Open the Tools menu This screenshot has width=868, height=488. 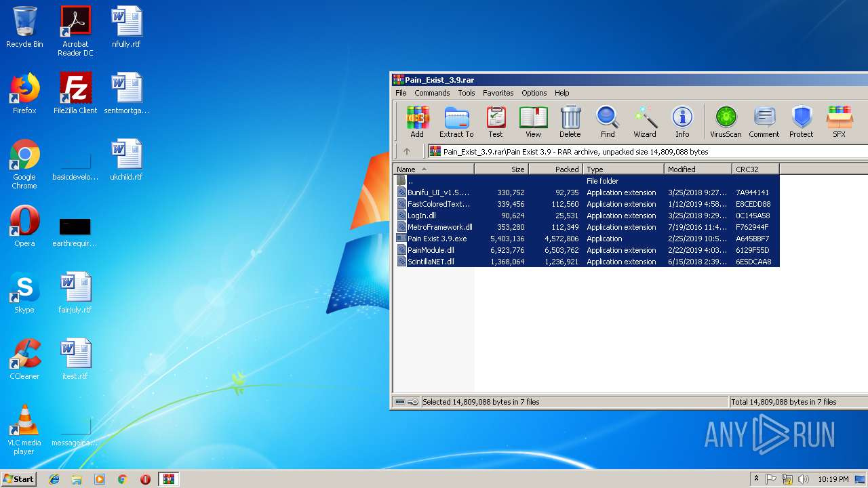click(467, 93)
